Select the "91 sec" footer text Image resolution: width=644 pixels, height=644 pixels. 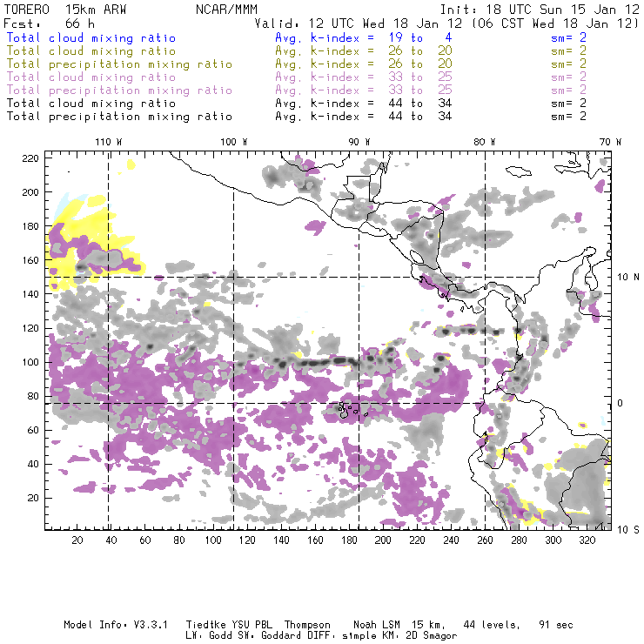556,625
